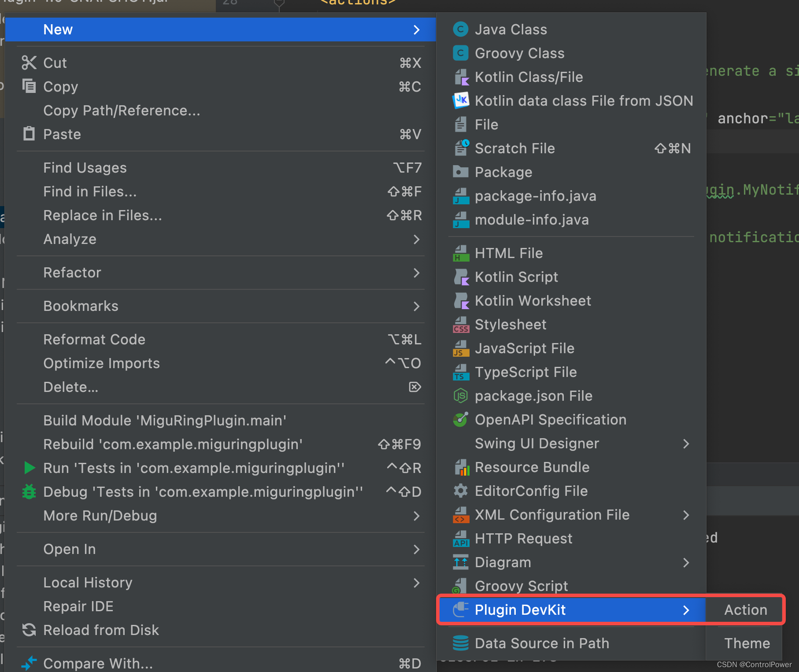Click Repair IDE
Viewport: 799px width, 672px height.
(x=78, y=606)
